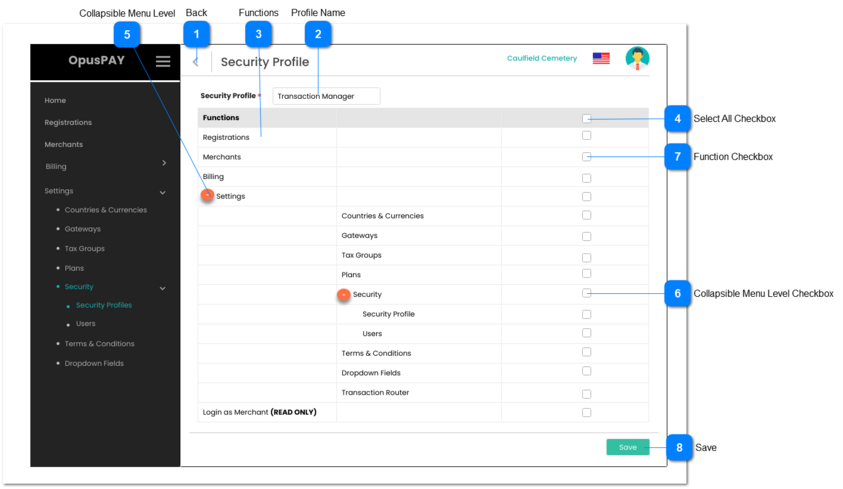Collapse the Security sidebar submenu chevron
This screenshot has height=489, width=843.
[x=163, y=288]
